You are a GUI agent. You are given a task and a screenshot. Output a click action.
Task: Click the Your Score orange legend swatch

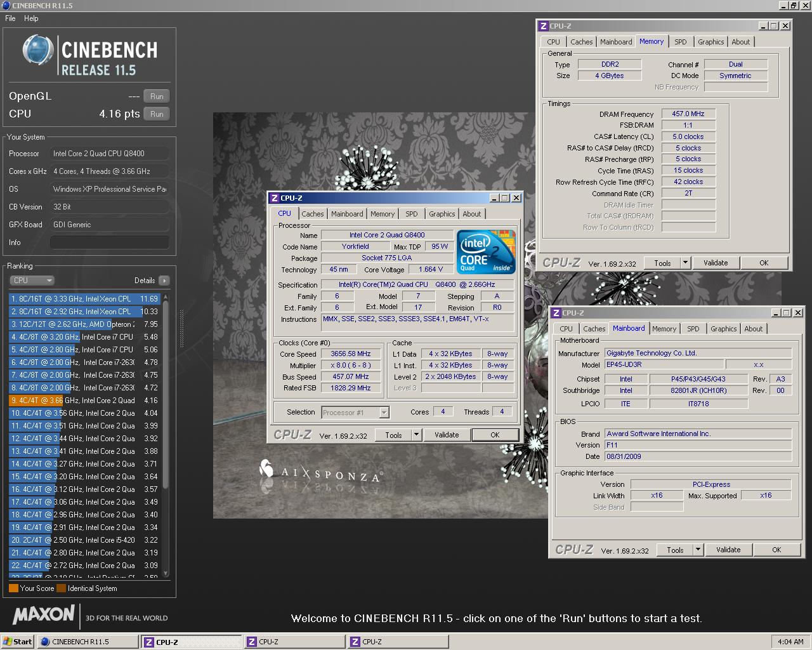(x=13, y=588)
